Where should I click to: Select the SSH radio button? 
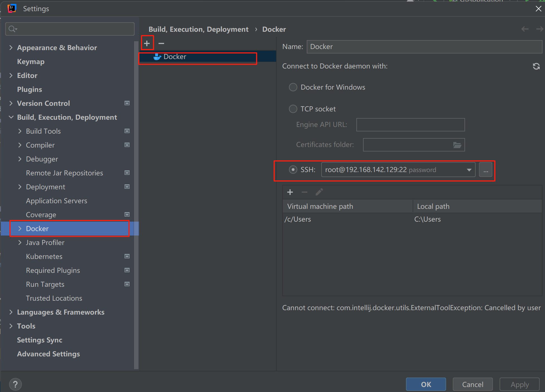(293, 170)
